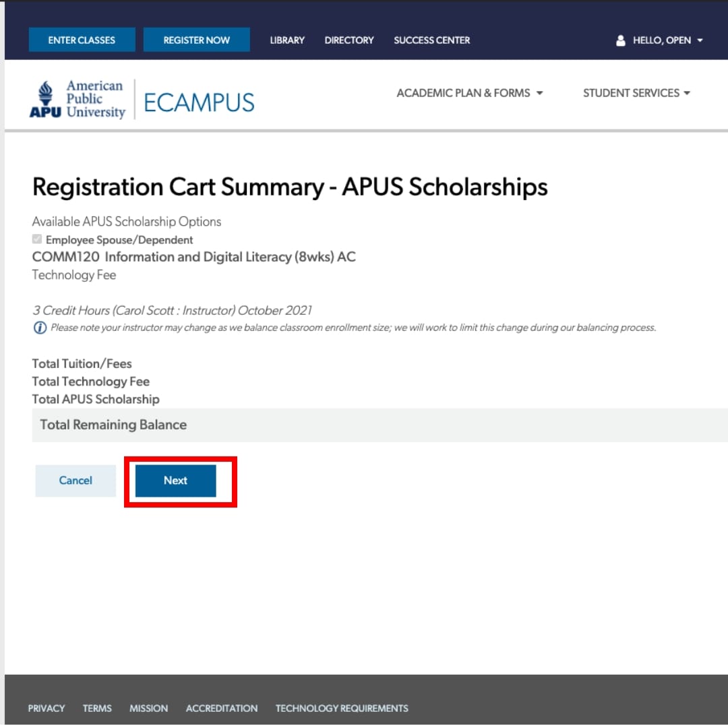This screenshot has width=728, height=728.
Task: Go to the Directory page
Action: [349, 40]
